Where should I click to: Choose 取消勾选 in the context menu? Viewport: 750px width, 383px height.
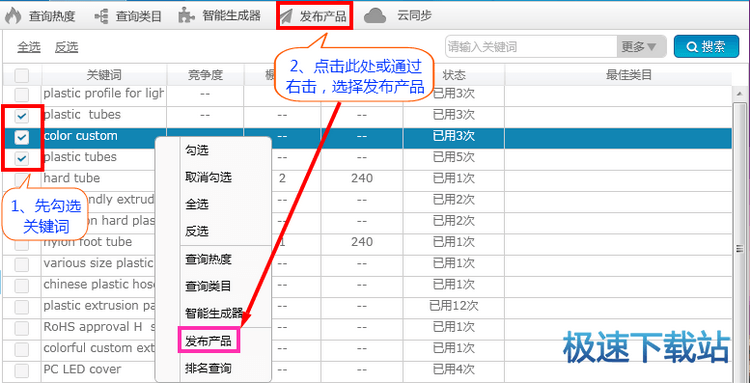[213, 178]
